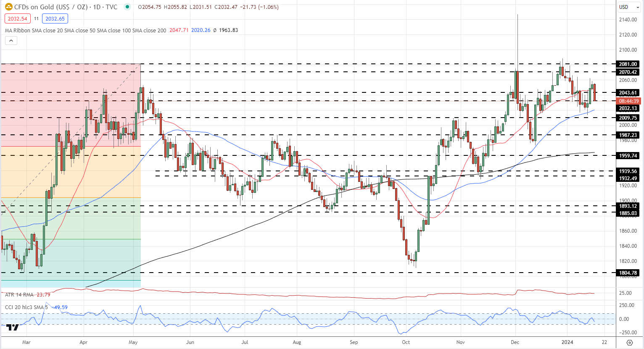The height and width of the screenshot is (349, 644).
Task: Click the blue SMA value 2020.26
Action: [201, 30]
